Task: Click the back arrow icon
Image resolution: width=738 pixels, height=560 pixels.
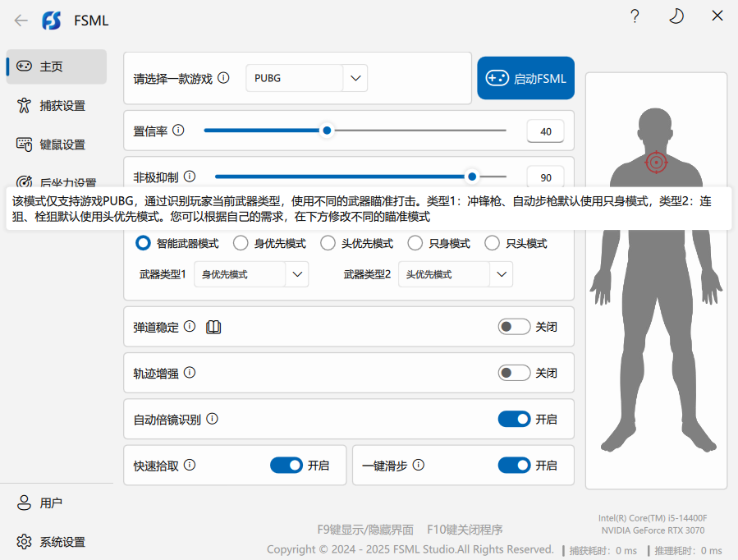Action: pos(21,20)
